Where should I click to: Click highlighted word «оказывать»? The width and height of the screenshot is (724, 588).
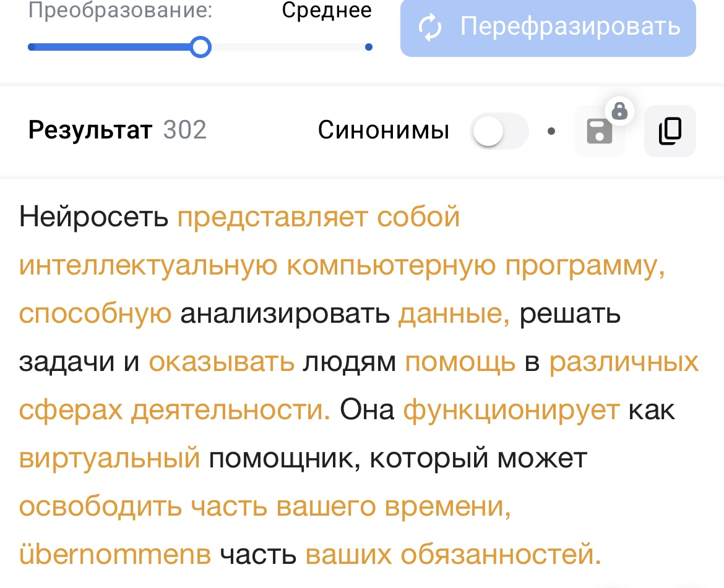pyautogui.click(x=222, y=362)
